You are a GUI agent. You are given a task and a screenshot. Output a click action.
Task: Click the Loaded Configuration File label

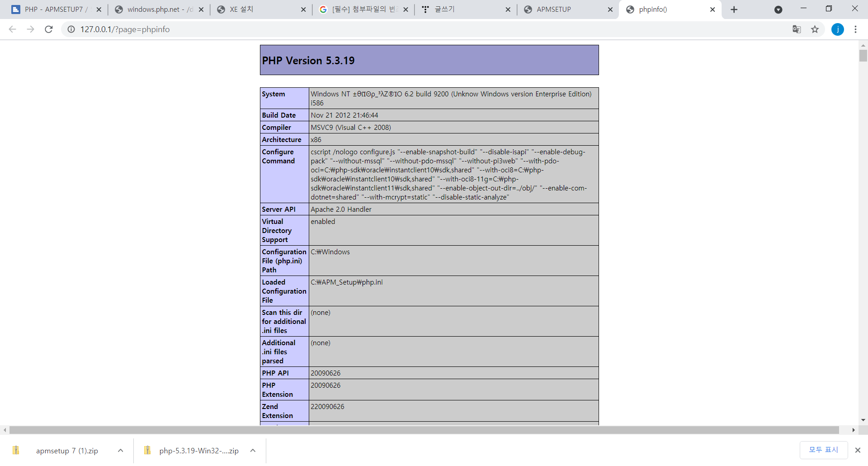tap(284, 291)
